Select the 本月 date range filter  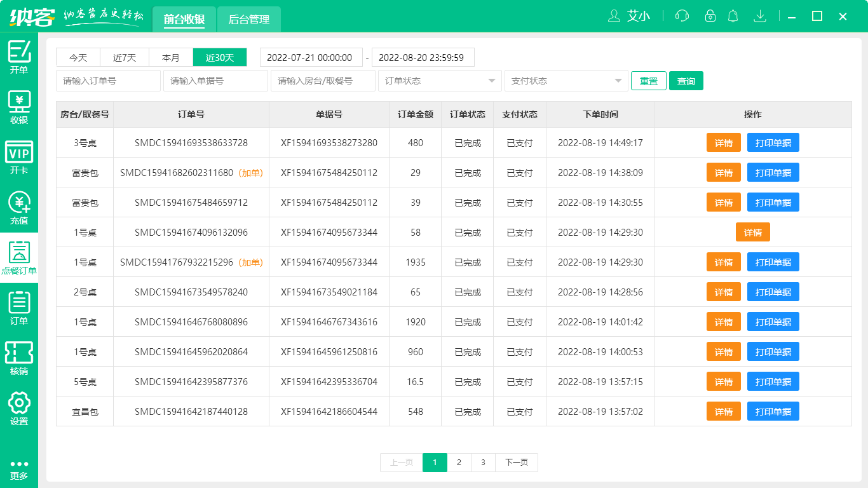click(x=170, y=57)
